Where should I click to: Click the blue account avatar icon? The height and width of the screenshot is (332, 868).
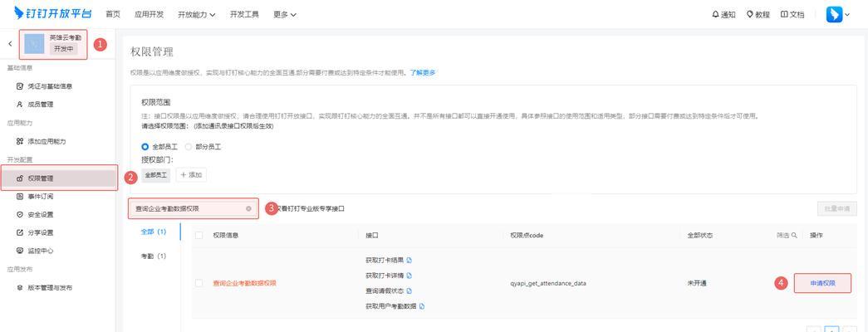[834, 14]
